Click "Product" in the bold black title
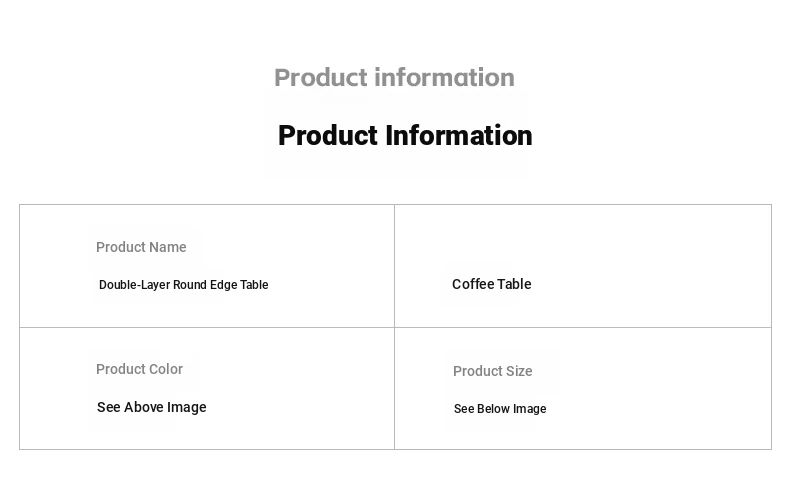The height and width of the screenshot is (482, 790). pos(328,135)
